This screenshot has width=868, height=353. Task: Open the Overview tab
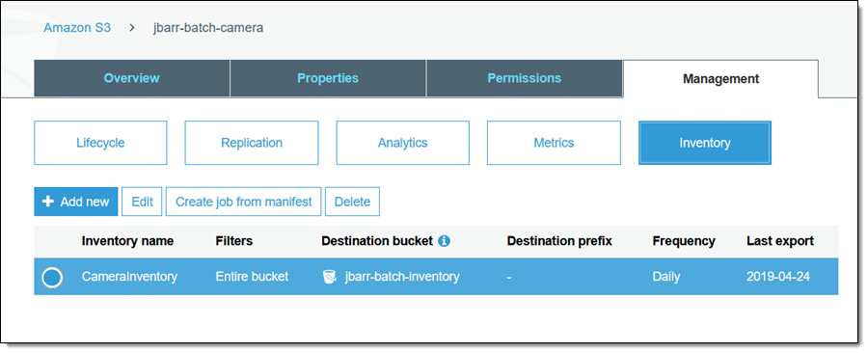coord(132,78)
